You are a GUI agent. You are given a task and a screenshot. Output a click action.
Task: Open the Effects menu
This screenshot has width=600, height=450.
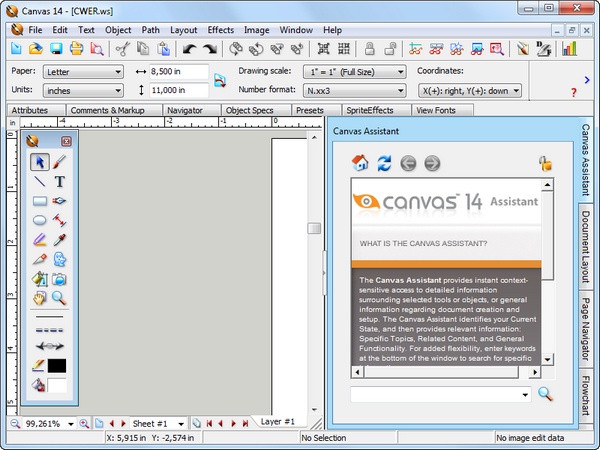(221, 30)
